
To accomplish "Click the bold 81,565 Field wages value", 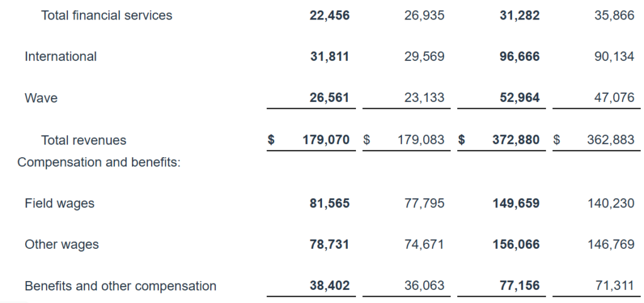I will pos(330,204).
